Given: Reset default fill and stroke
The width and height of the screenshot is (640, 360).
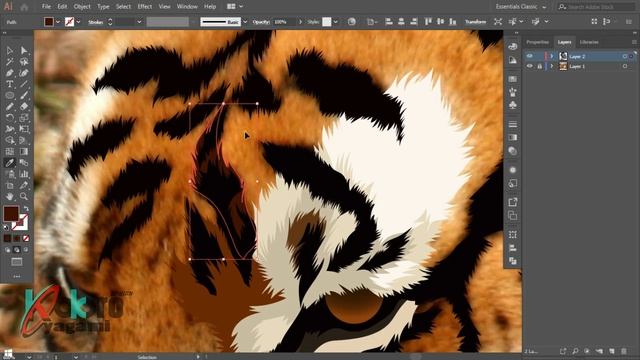Looking at the screenshot, I should point(6,227).
